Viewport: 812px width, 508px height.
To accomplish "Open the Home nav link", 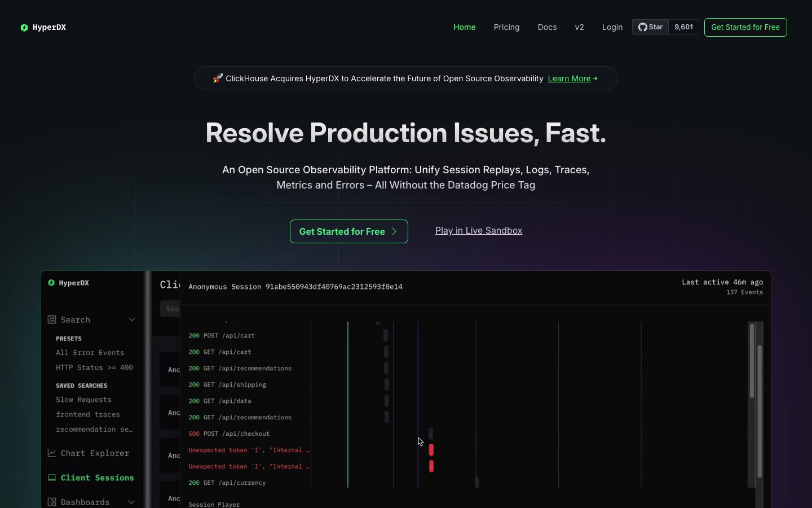I will (465, 27).
